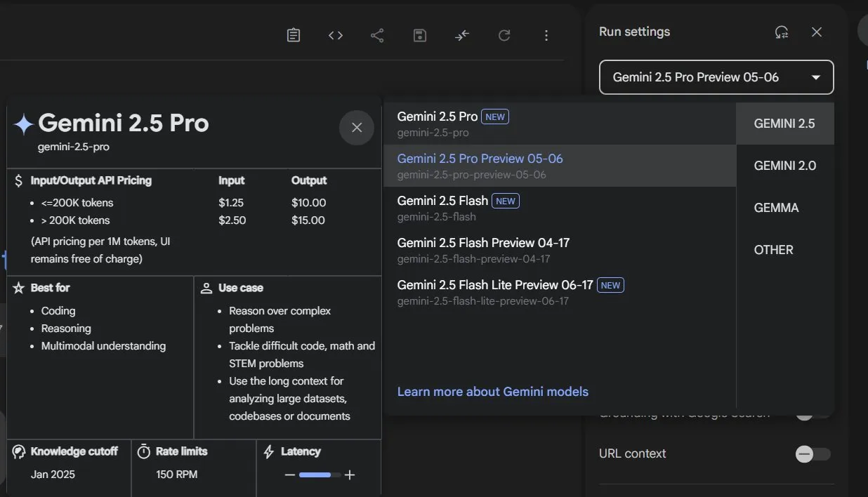Switch to the GEMINI 2.5 category
Viewport: 868px width, 497px height.
point(785,124)
